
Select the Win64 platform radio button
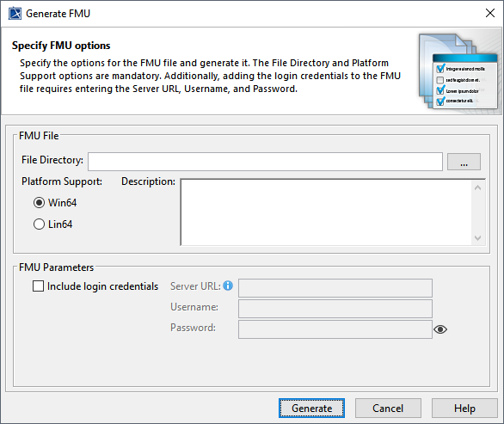(39, 203)
